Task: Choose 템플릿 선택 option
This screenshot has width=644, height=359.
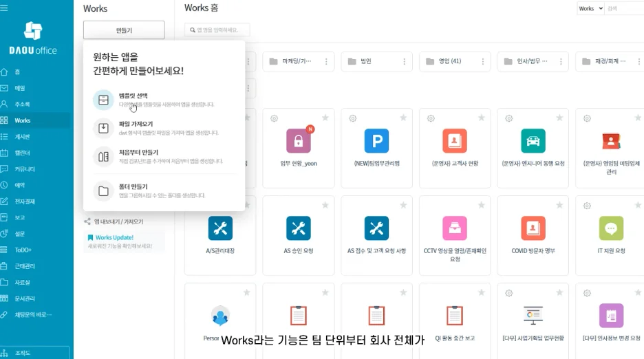Action: point(164,100)
